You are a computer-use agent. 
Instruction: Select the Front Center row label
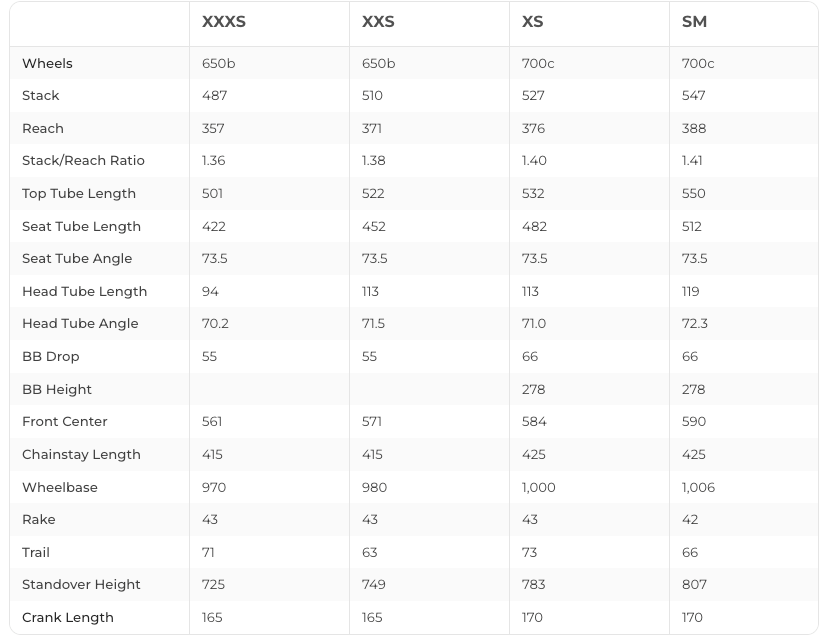[64, 421]
